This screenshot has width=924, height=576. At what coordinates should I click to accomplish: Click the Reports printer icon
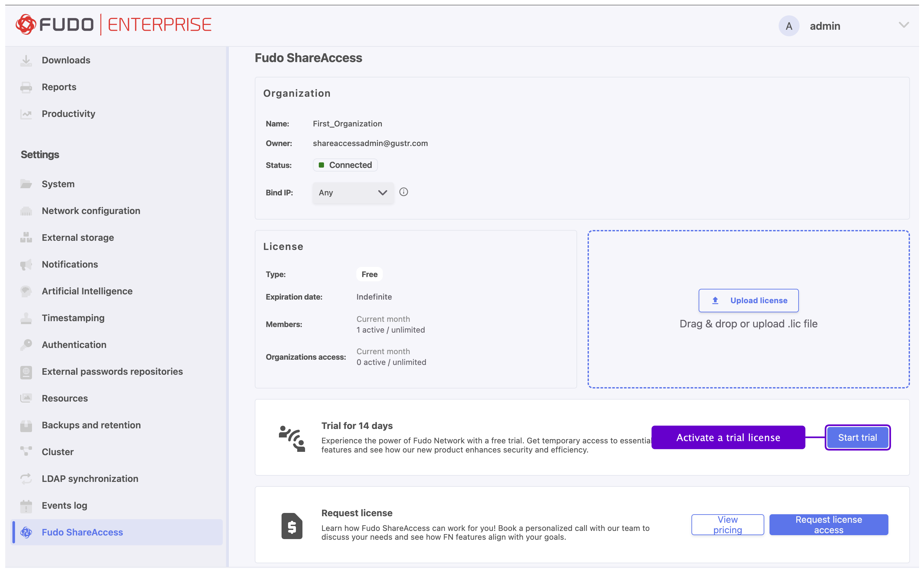(26, 87)
